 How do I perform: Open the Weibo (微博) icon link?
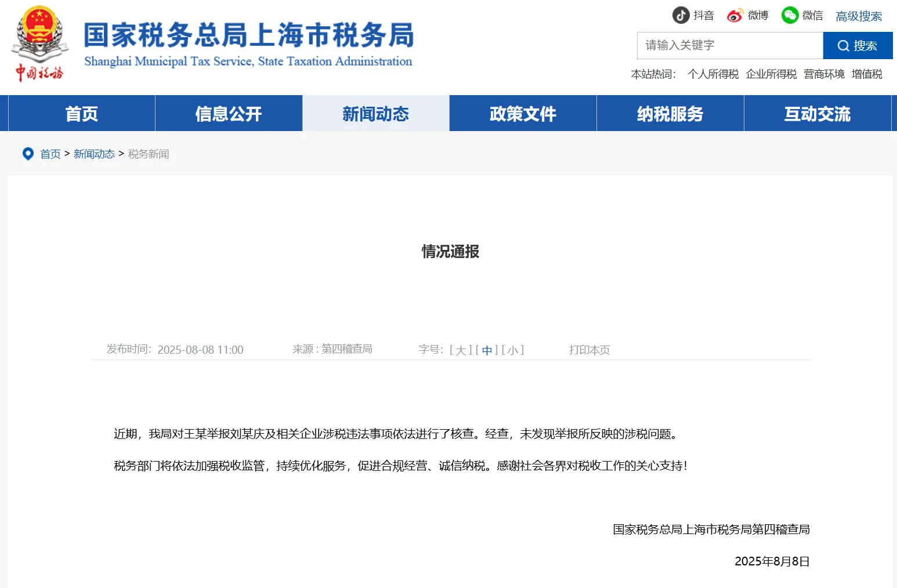click(x=735, y=16)
